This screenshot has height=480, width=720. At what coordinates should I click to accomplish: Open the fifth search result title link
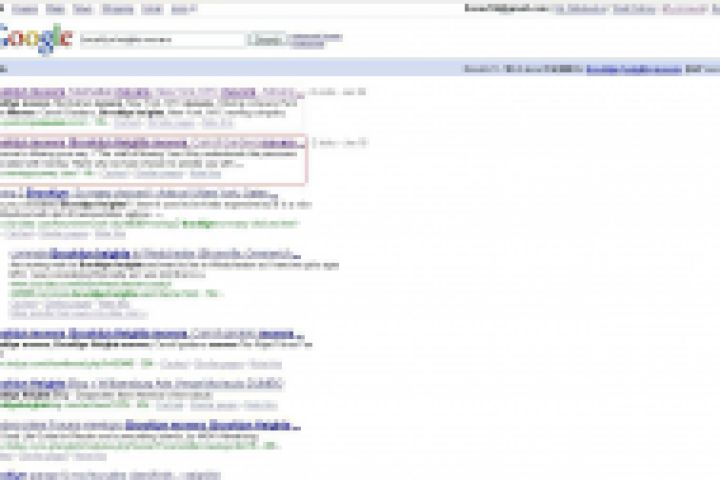(x=152, y=334)
